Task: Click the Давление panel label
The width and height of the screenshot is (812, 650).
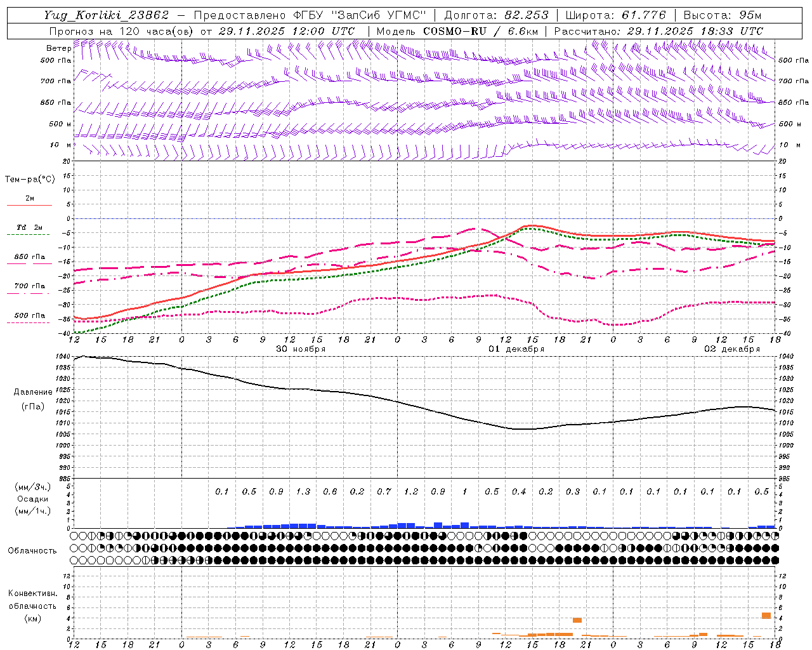Action: [33, 392]
